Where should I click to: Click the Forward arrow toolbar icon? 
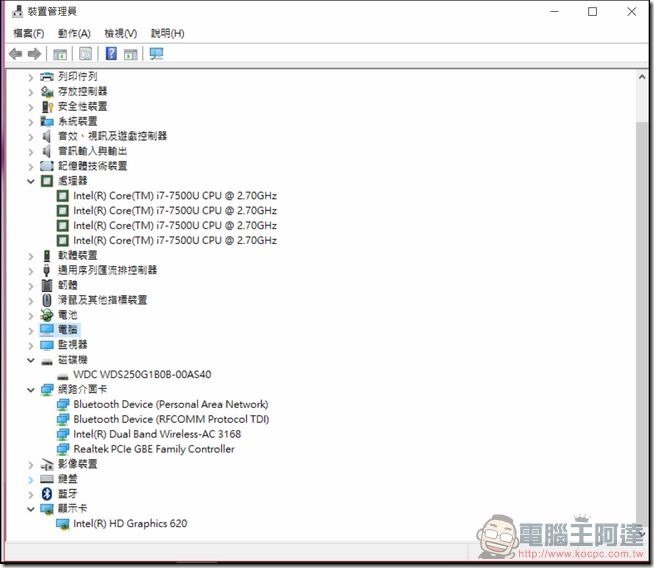tap(34, 54)
